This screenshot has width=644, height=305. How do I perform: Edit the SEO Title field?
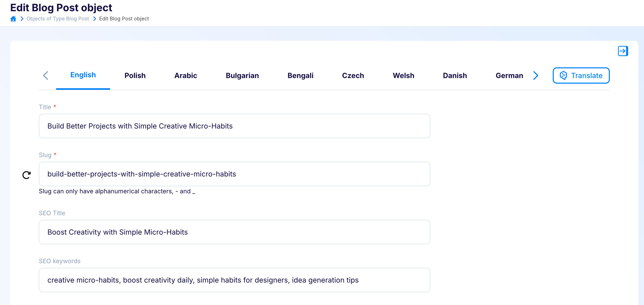(234, 232)
